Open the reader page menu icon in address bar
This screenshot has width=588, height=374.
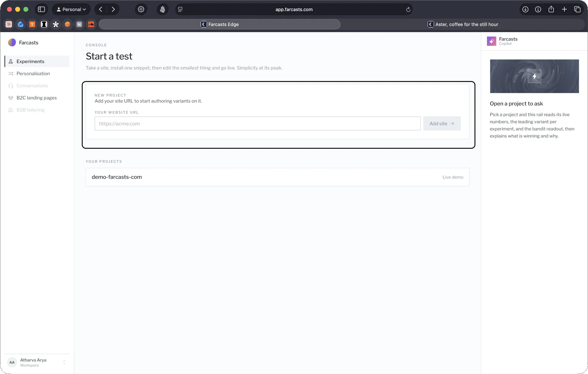180,9
